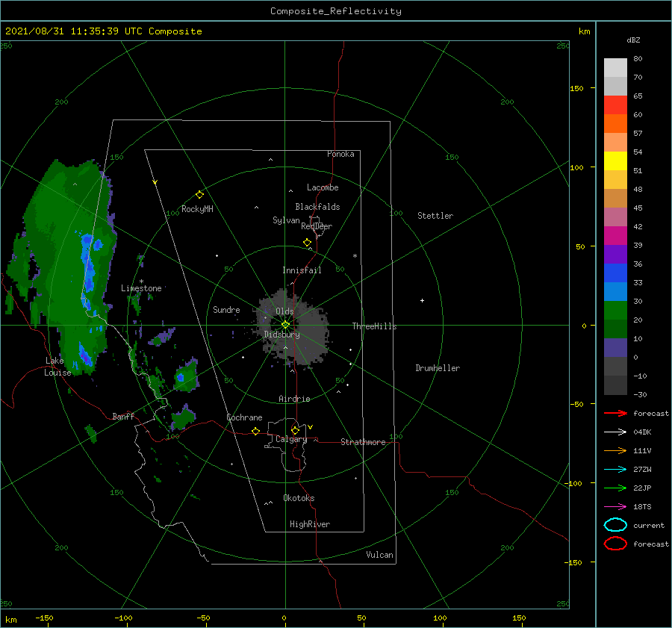
Task: Click the Limestone label
Action: click(141, 288)
